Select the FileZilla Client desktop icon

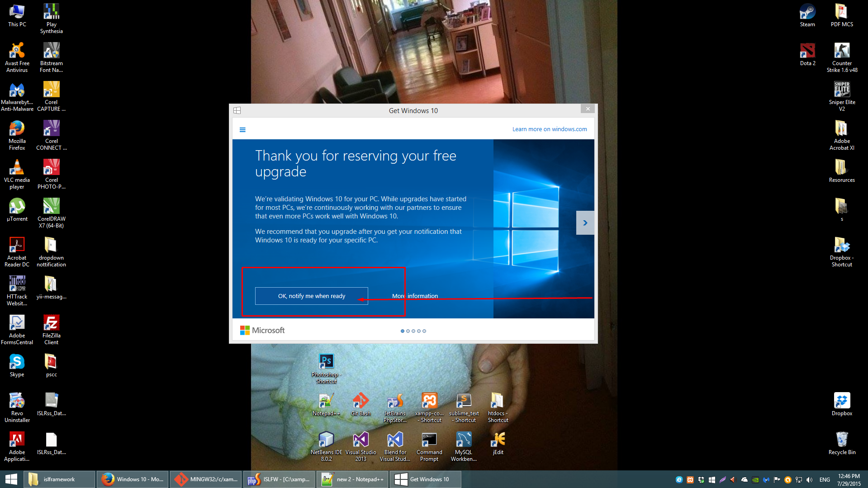[52, 330]
